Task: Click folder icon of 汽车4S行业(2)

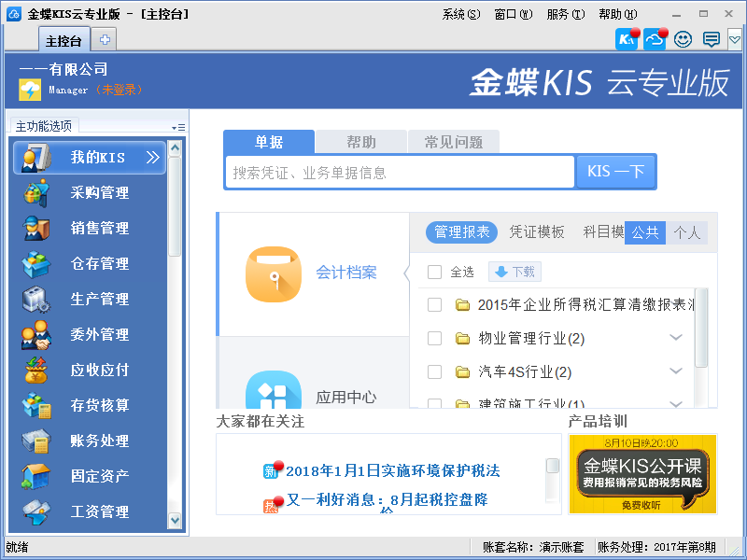Action: pyautogui.click(x=462, y=371)
